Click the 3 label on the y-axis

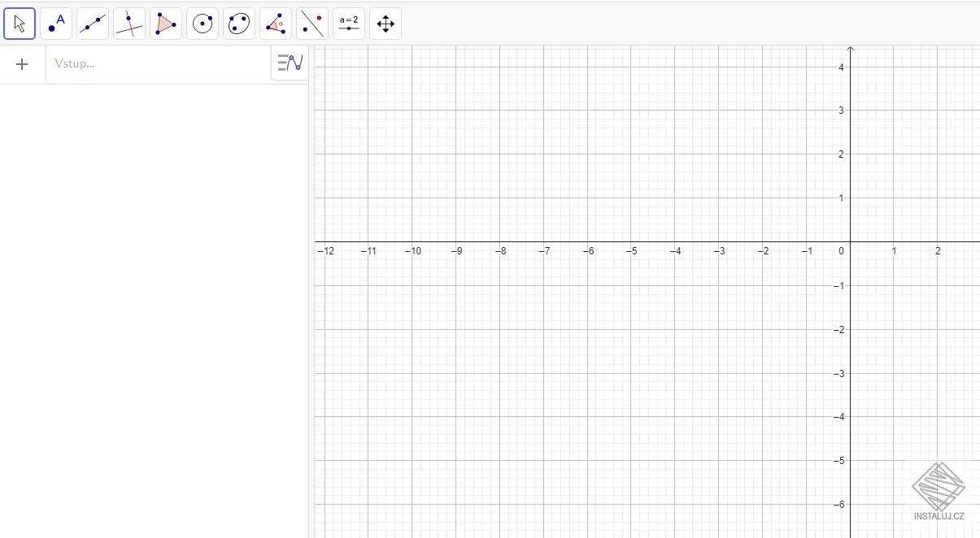841,111
